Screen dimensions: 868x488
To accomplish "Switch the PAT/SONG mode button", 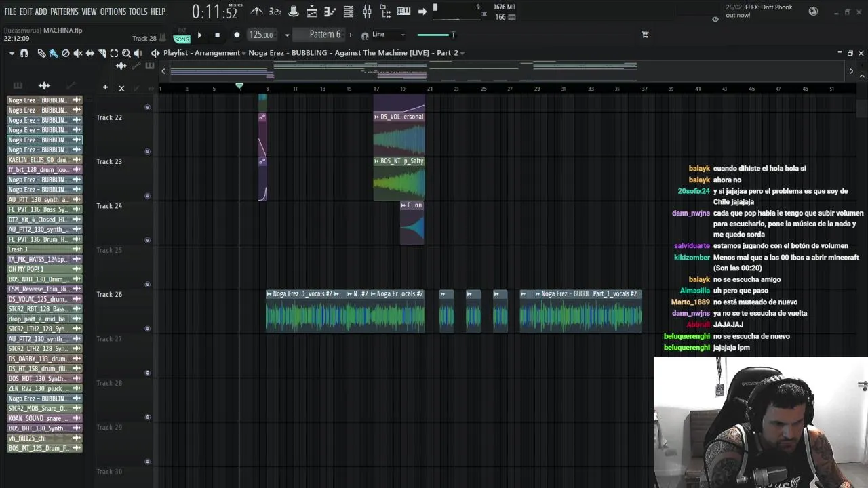I will (182, 36).
